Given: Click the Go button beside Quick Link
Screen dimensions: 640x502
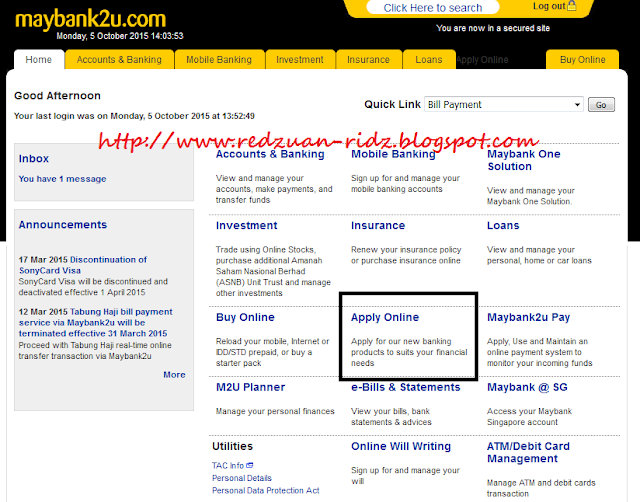Looking at the screenshot, I should pyautogui.click(x=601, y=105).
